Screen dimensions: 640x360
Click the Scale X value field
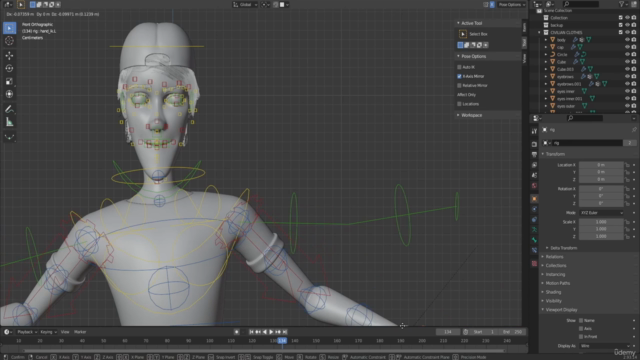(x=601, y=222)
